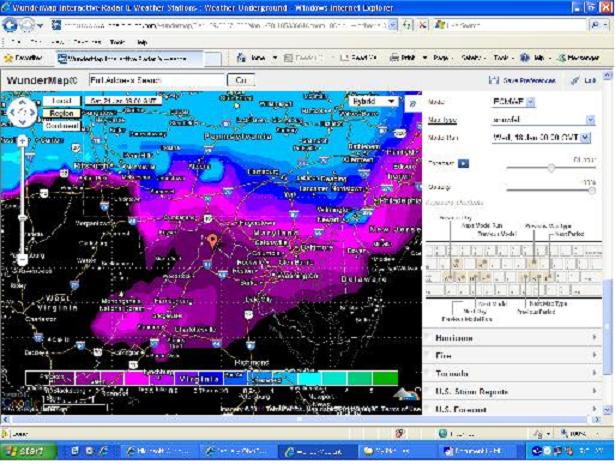
Task: Click the browser Back arrow button
Action: tap(10, 25)
